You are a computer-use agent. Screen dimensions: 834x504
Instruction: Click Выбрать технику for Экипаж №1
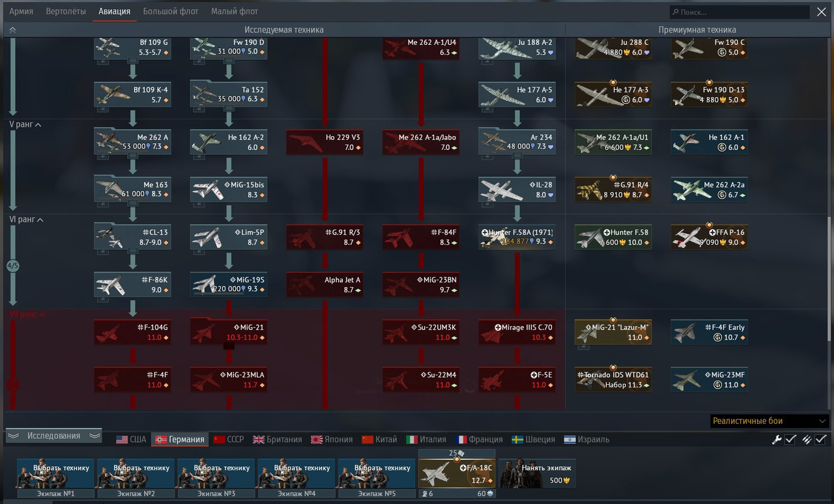(56, 473)
